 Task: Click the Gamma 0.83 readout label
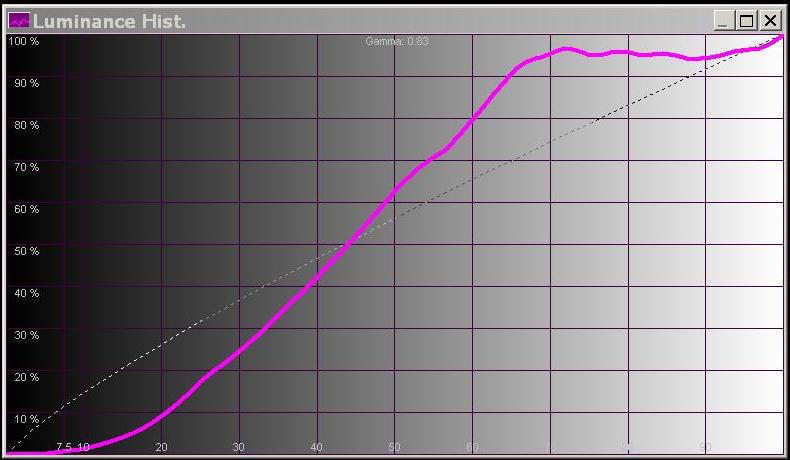click(x=398, y=41)
